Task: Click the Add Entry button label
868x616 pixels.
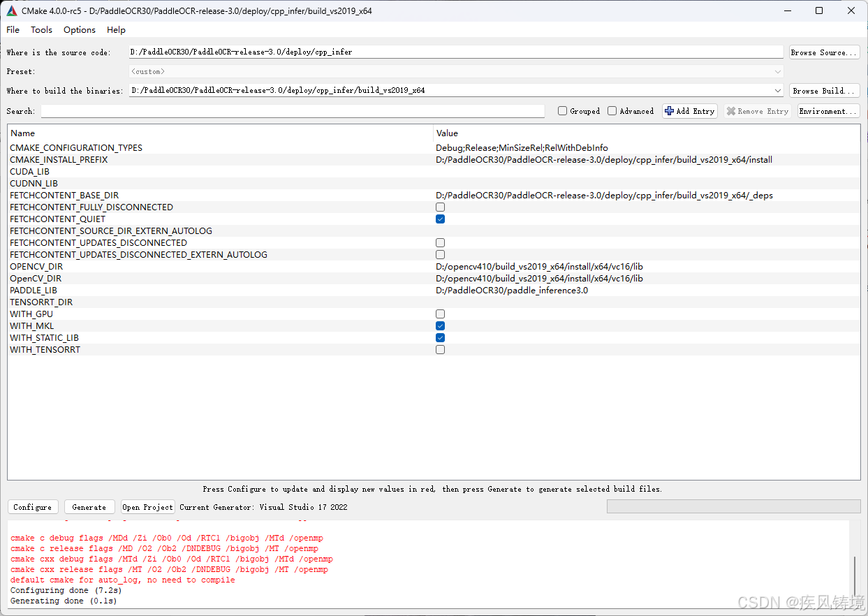Action: [x=695, y=111]
